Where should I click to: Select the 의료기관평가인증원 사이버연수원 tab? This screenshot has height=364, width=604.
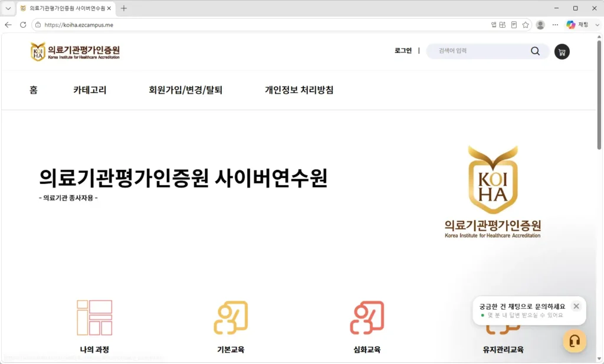pyautogui.click(x=65, y=8)
